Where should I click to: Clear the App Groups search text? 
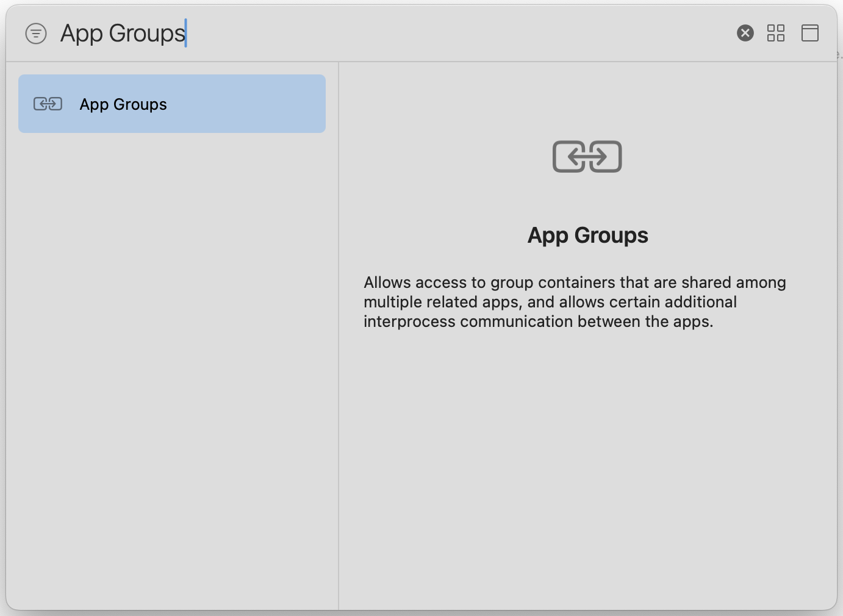click(745, 33)
